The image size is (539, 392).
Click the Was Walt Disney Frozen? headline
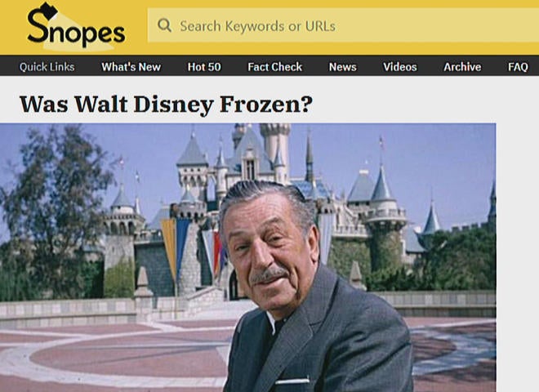pos(166,105)
